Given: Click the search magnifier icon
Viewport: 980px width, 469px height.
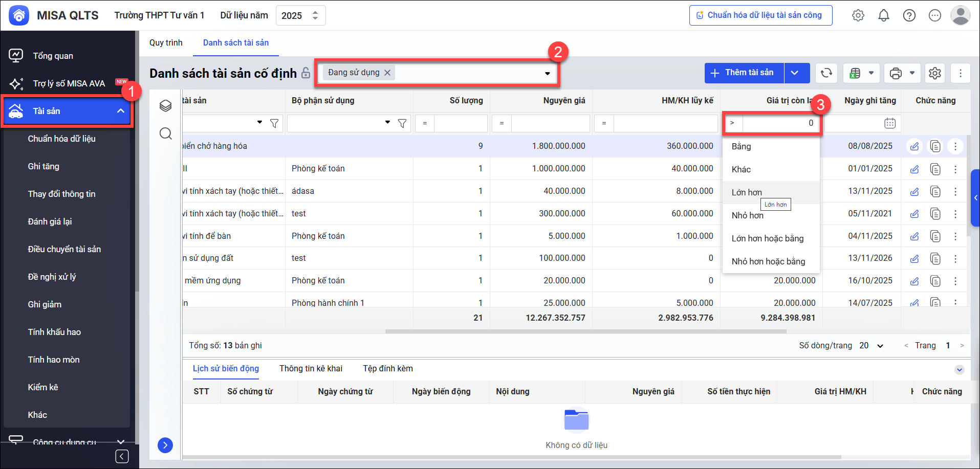Looking at the screenshot, I should (x=165, y=133).
